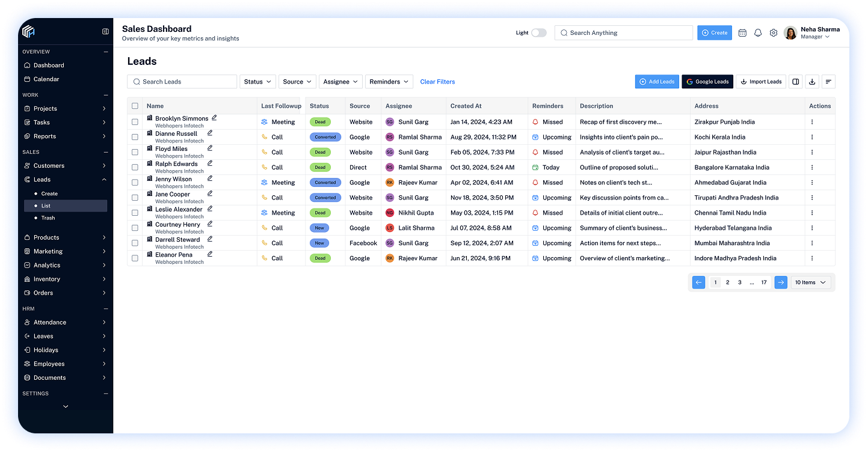Screen dimensions: 868x452
Task: Open the Source filter dropdown
Action: coord(297,82)
